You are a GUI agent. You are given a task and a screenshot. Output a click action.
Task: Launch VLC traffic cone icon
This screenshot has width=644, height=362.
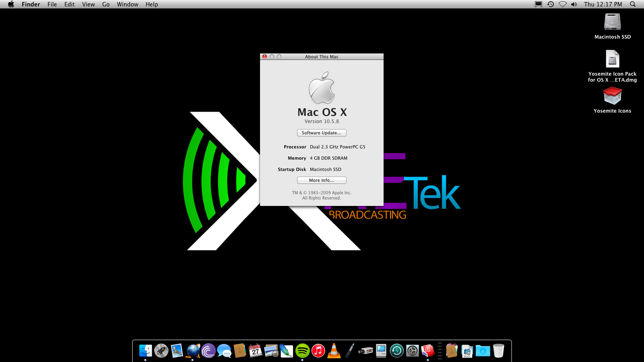coord(334,351)
